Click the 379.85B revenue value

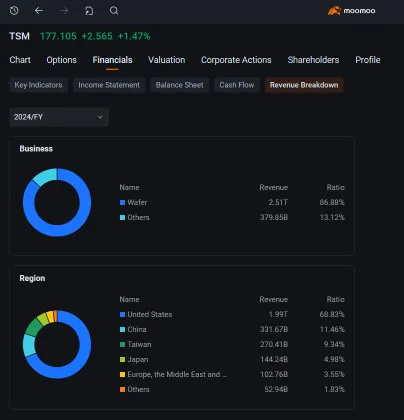(274, 217)
